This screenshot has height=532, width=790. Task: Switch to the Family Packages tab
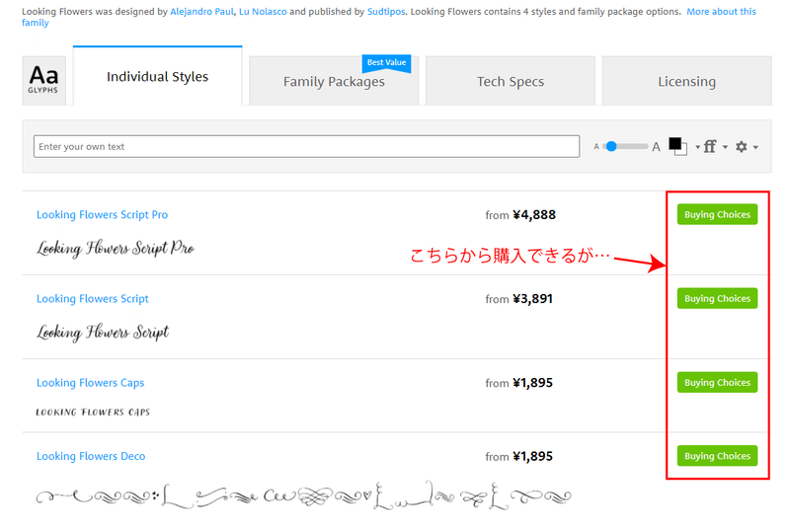pos(334,81)
